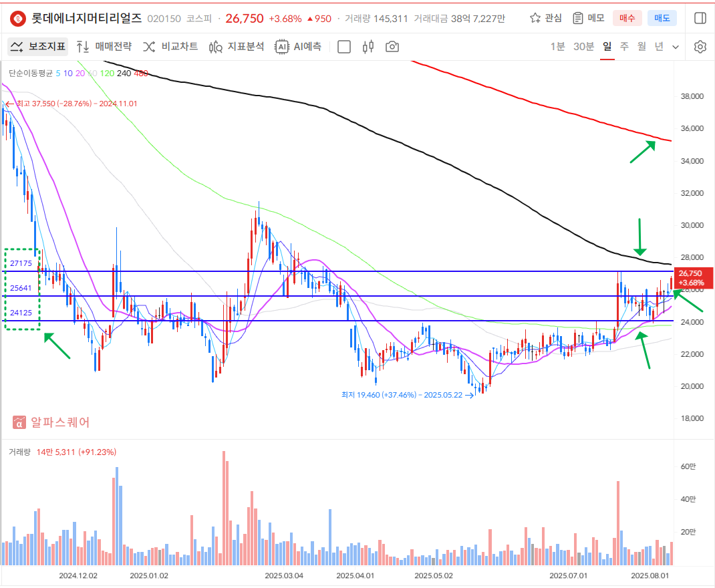Switch to 1분 interval

[x=557, y=47]
